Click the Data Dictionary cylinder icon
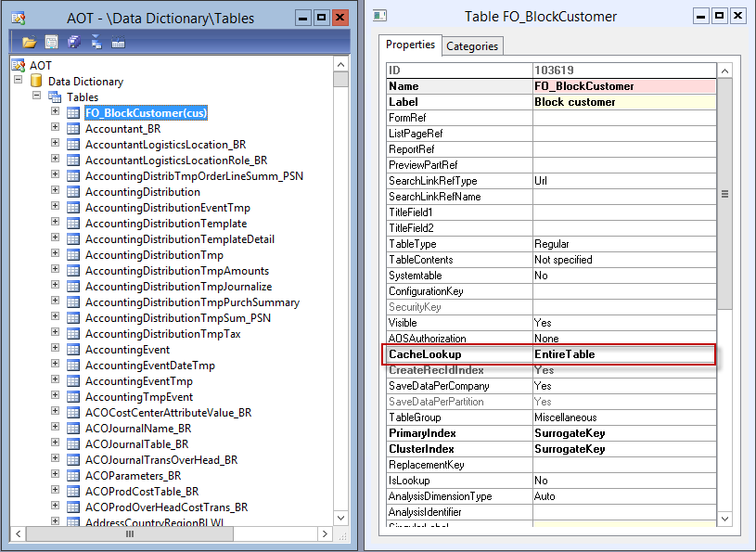Image resolution: width=756 pixels, height=552 pixels. click(36, 81)
